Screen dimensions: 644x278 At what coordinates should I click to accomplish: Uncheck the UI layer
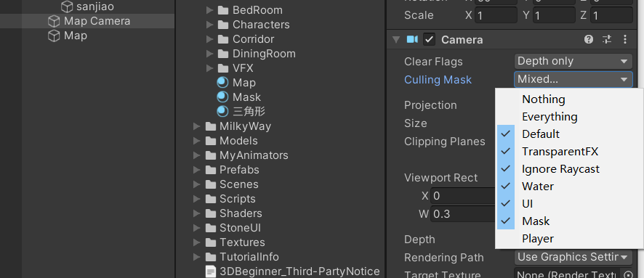[570, 204]
